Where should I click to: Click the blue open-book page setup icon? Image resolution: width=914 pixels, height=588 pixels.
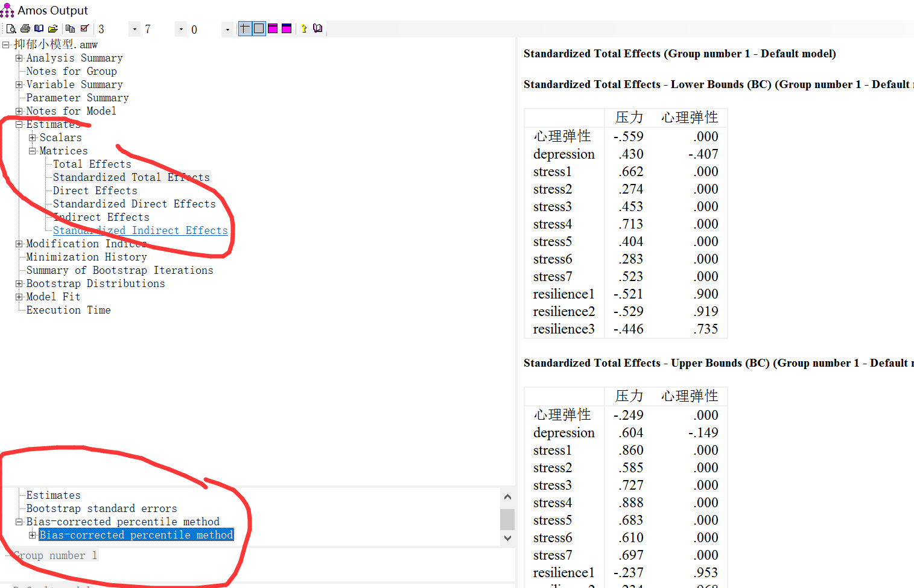[39, 28]
